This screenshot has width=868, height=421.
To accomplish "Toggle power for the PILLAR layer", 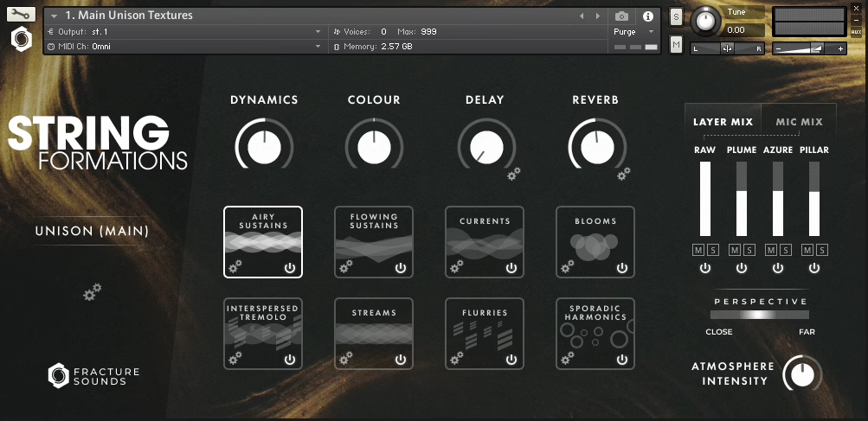I will click(813, 268).
